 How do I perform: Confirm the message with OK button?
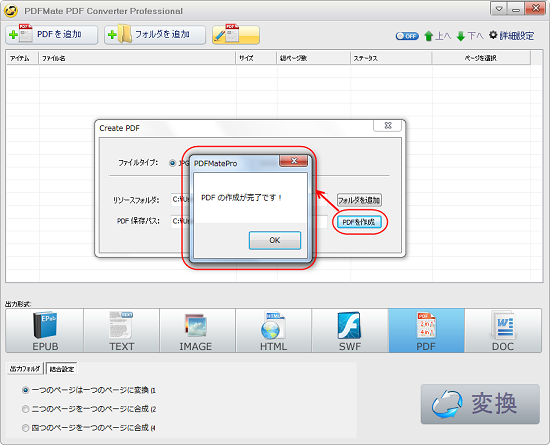(x=275, y=240)
